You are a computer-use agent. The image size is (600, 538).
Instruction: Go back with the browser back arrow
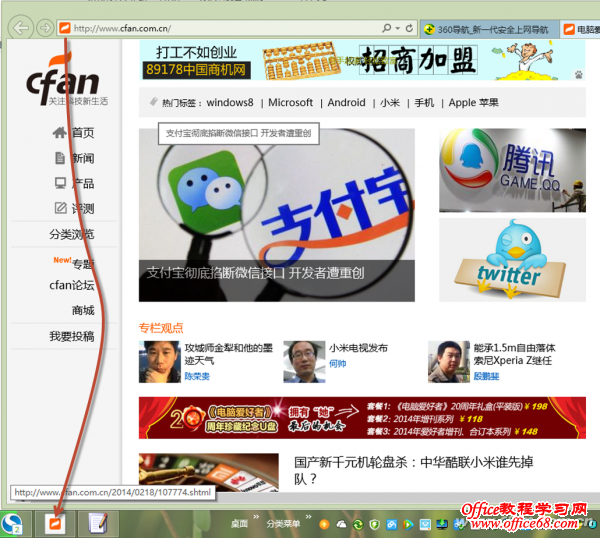(21, 27)
